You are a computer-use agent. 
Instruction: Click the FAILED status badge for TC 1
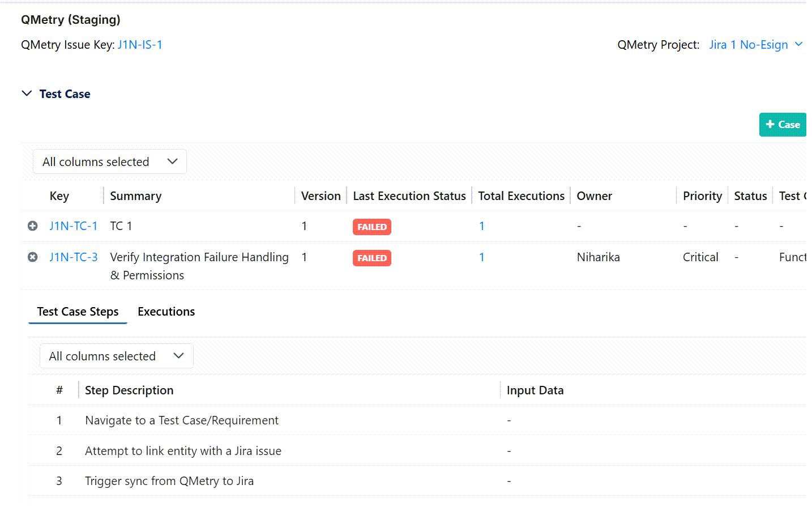tap(371, 227)
